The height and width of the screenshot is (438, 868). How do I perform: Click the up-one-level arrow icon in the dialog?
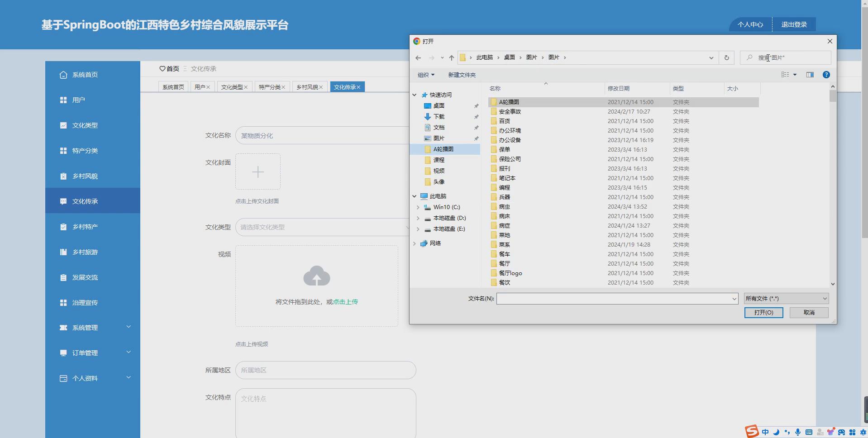coord(451,57)
